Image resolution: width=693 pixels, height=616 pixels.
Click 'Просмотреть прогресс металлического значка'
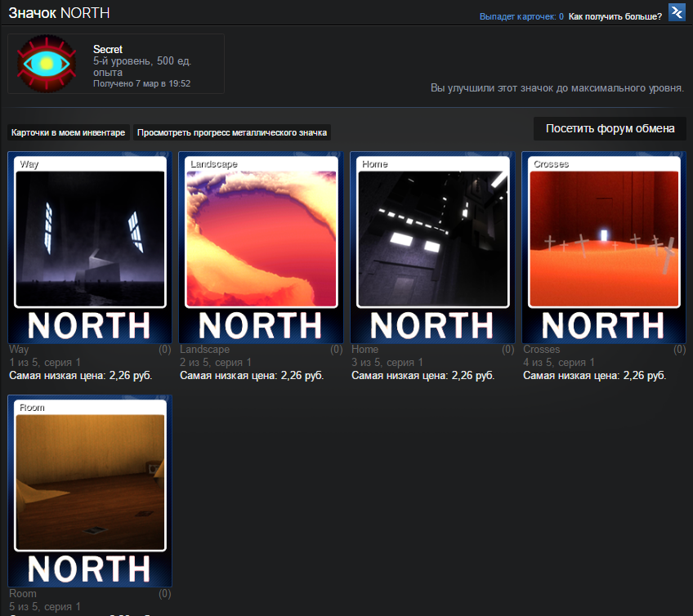tap(232, 132)
